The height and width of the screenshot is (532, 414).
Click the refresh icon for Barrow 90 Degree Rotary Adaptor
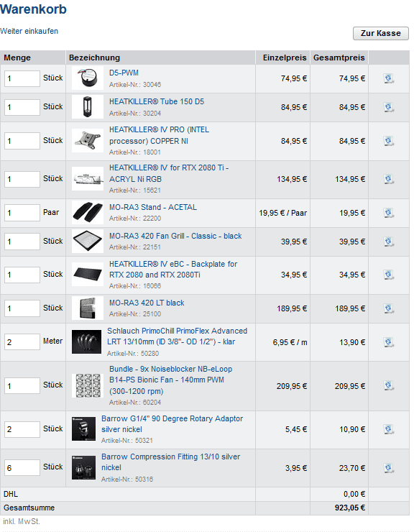click(389, 429)
